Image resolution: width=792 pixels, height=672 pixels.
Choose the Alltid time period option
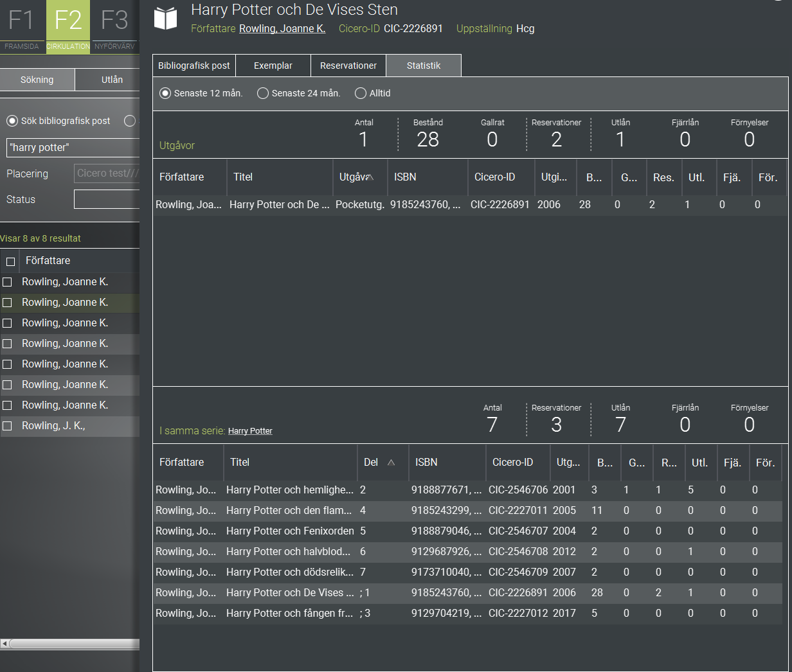[361, 93]
